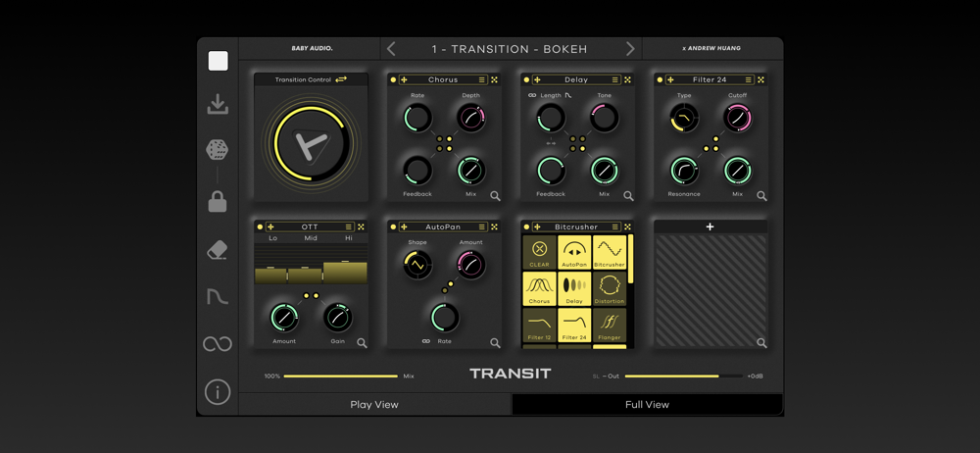
Task: Go to previous preset with left arrow
Action: click(391, 49)
